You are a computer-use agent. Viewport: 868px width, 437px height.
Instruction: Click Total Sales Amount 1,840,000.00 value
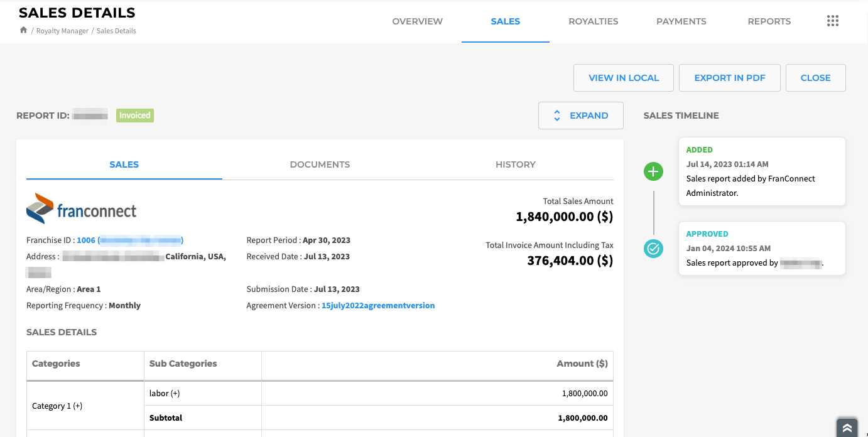click(x=565, y=217)
